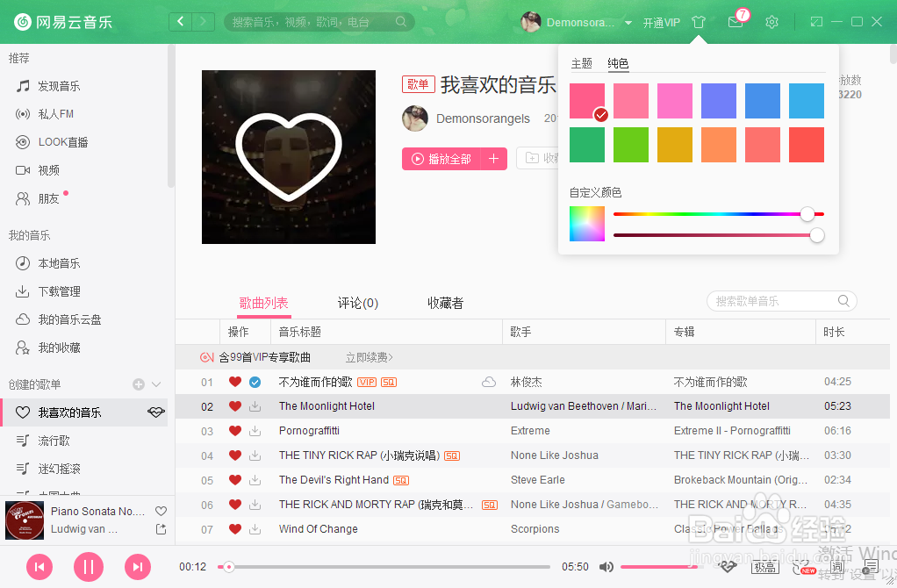
Task: Click the custom color spectrum square
Action: click(x=587, y=224)
